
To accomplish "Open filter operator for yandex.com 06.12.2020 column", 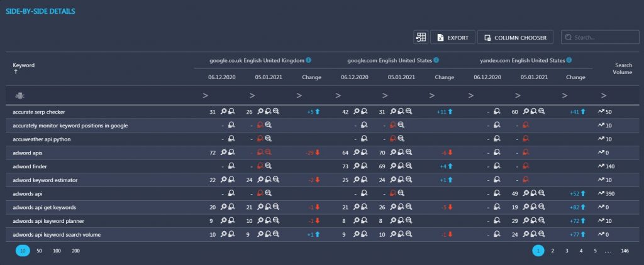I will tap(470, 95).
